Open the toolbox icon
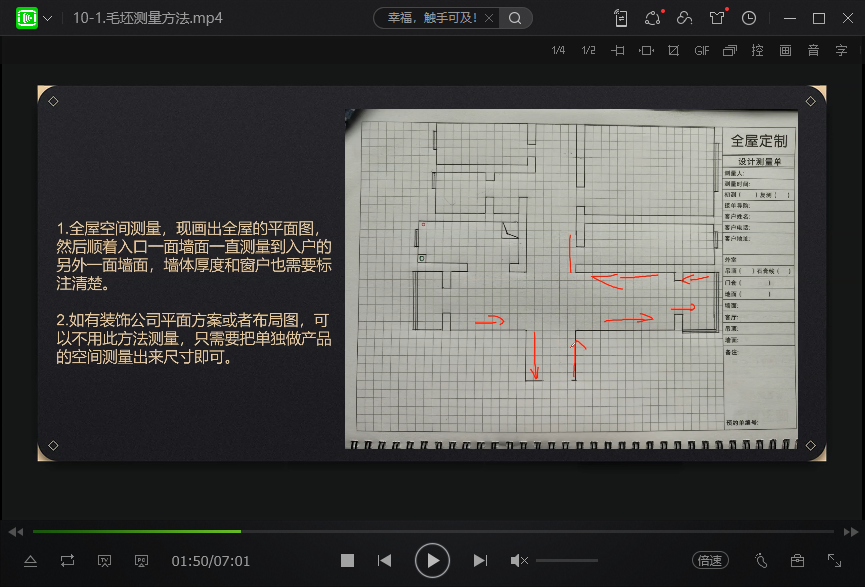Image resolution: width=865 pixels, height=587 pixels. click(x=797, y=561)
